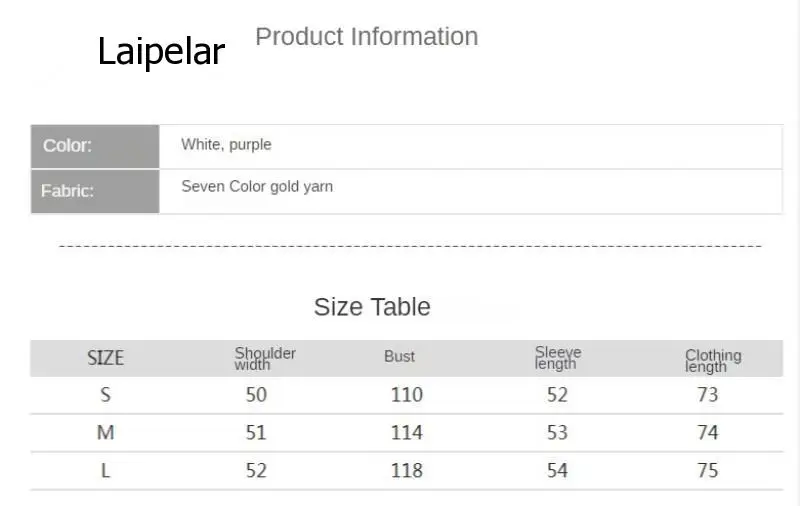Select the Shoulder width column header
Screen dimensions: 800x506
[x=265, y=358]
